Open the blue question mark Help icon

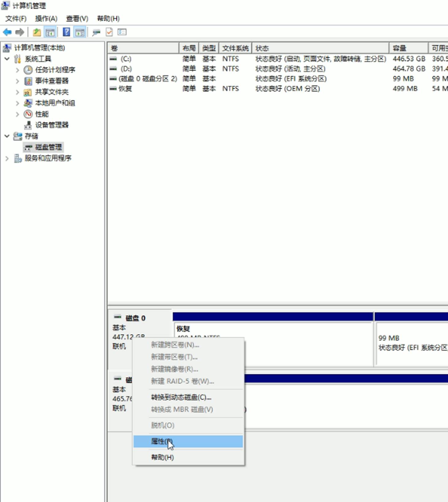tap(66, 32)
